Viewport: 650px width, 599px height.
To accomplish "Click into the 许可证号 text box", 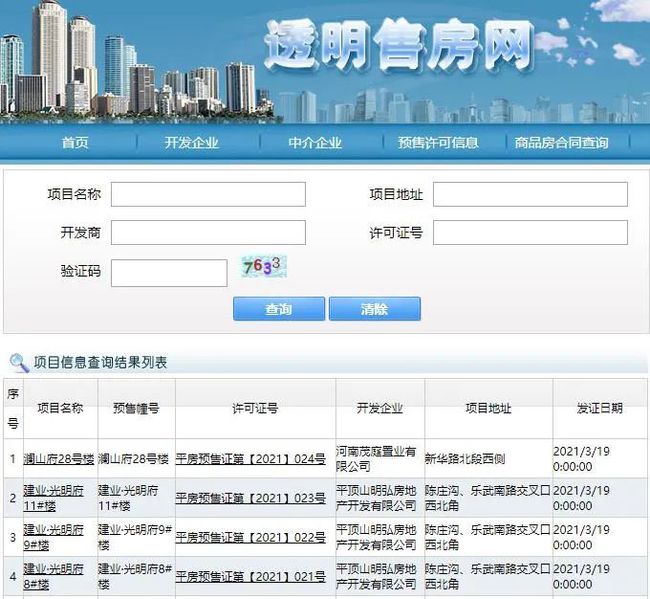I will pos(530,233).
